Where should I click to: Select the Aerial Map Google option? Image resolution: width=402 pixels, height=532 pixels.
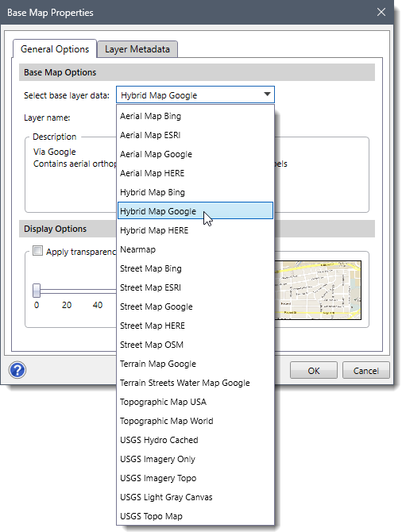[x=195, y=154]
